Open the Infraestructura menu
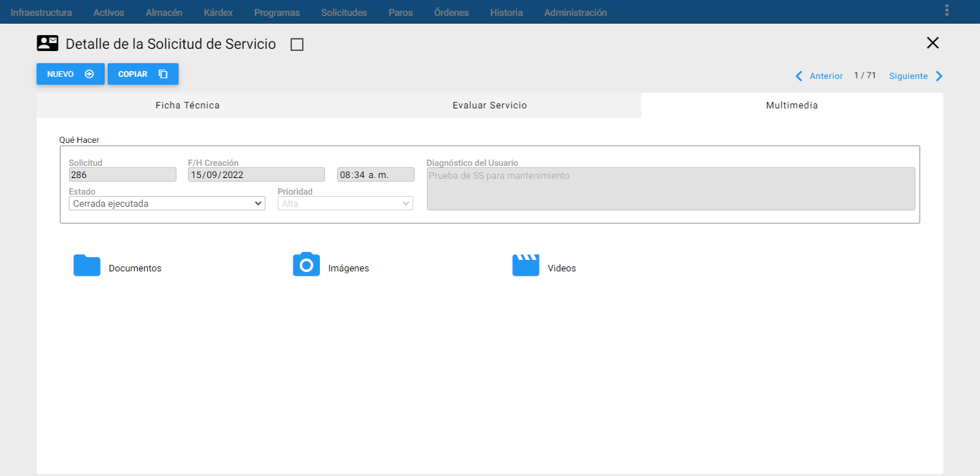 pos(41,12)
